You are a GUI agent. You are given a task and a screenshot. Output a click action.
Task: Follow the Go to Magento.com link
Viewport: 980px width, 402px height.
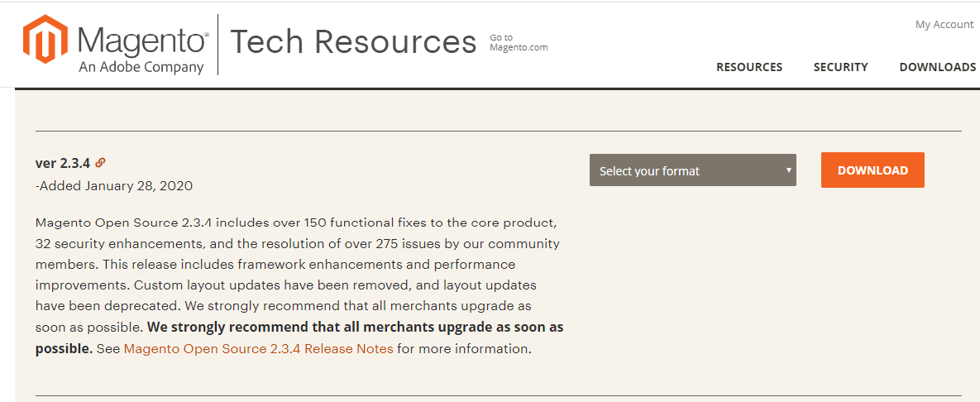pyautogui.click(x=519, y=42)
